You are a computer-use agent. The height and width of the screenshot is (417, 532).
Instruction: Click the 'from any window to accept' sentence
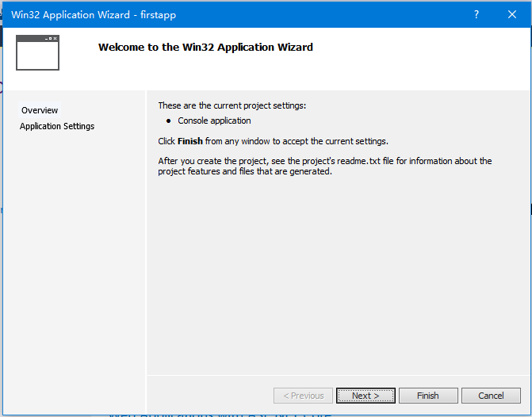coord(297,141)
